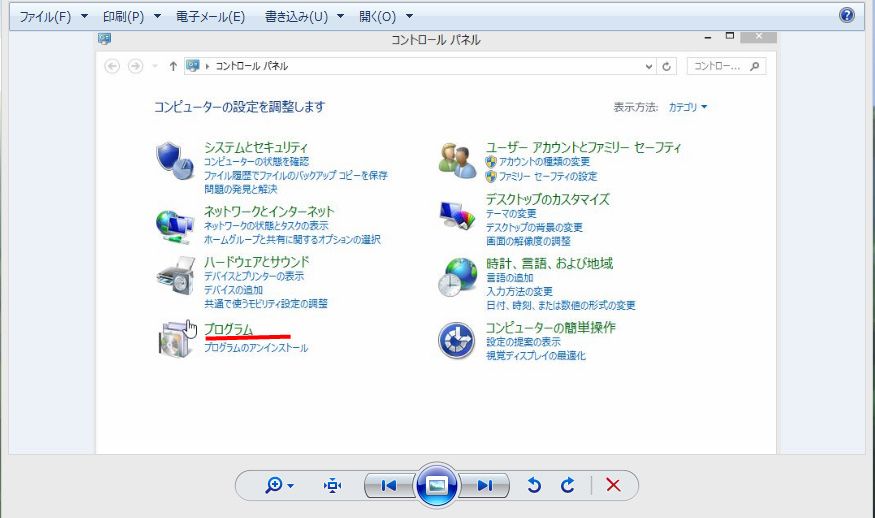This screenshot has width=875, height=518.
Task: Click the blue help question mark icon
Action: [847, 15]
